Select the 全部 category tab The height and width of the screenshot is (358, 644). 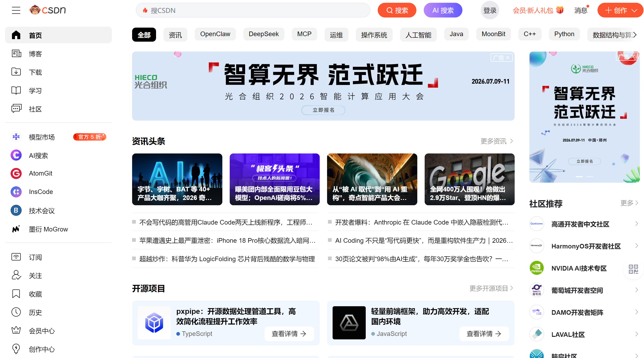[x=144, y=35]
